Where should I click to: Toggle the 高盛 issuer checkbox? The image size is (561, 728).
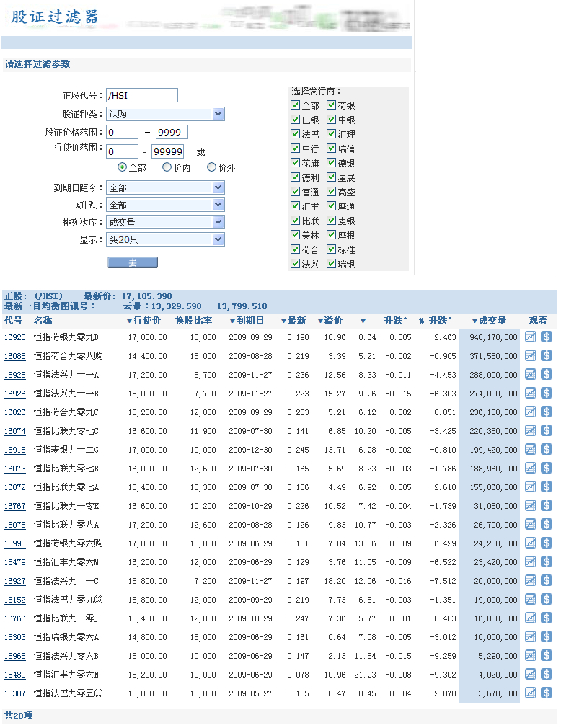pyautogui.click(x=331, y=192)
